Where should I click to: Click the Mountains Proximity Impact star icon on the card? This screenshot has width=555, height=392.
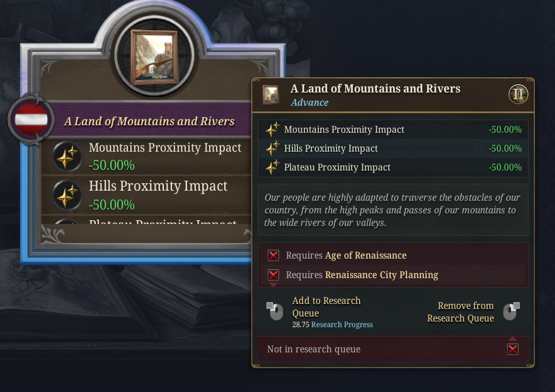(x=66, y=156)
